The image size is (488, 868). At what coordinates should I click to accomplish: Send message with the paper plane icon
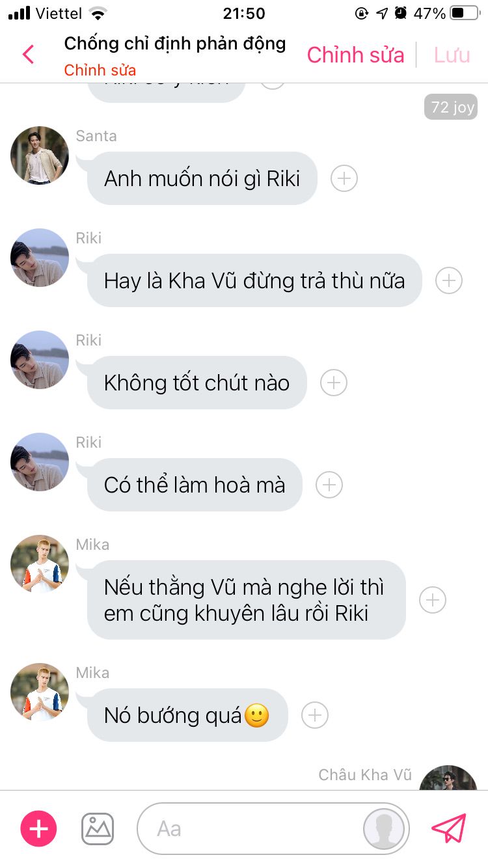coord(449,828)
